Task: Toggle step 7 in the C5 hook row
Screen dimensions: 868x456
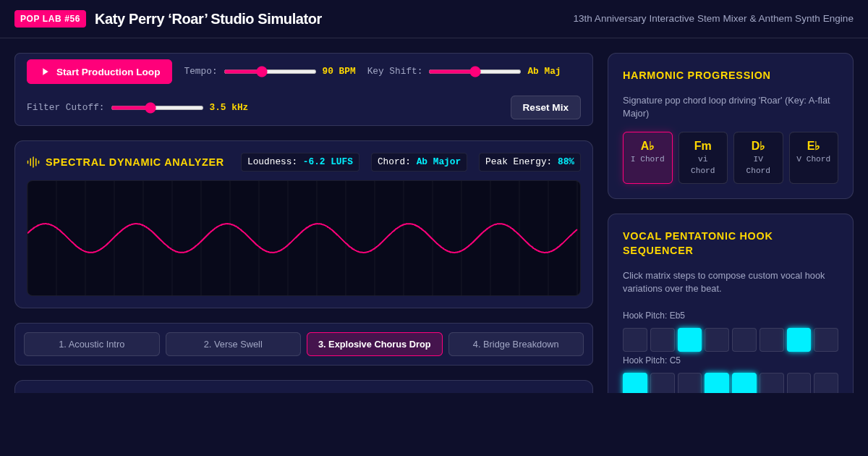Action: point(799,383)
